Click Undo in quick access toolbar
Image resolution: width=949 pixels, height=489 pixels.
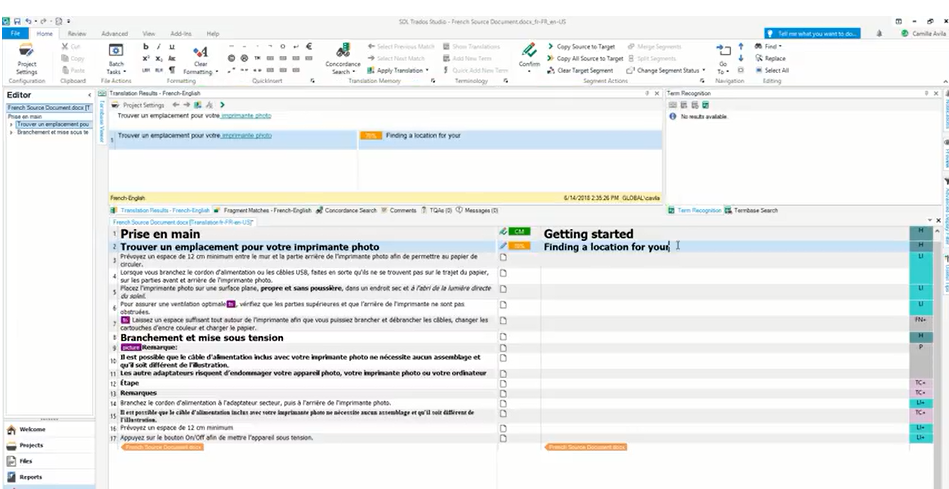coord(29,21)
